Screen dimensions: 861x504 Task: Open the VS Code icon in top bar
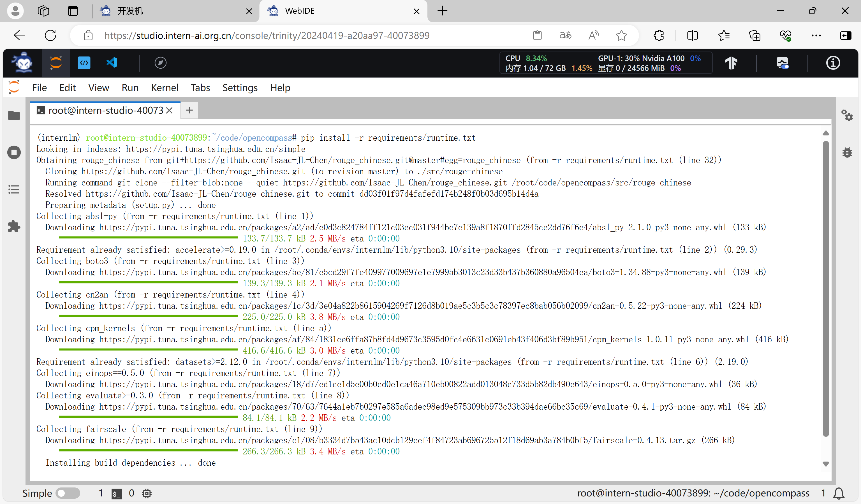(x=112, y=63)
